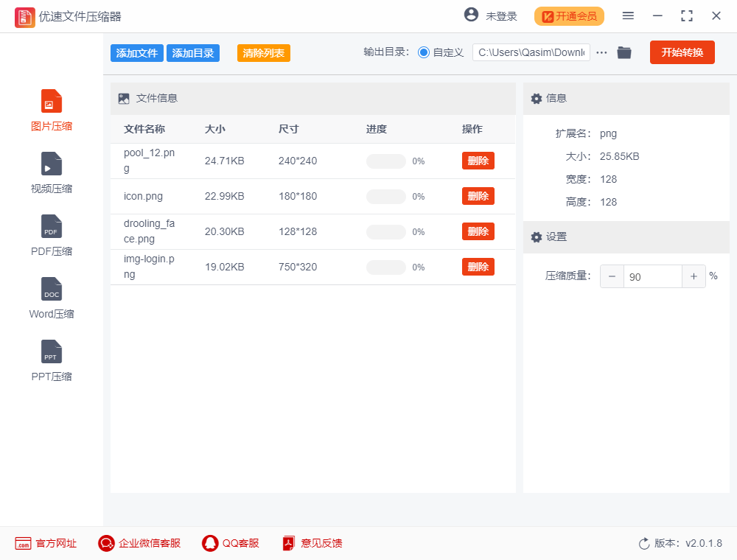Open Word压缩 from the left sidebar
The image size is (737, 560).
(51, 297)
